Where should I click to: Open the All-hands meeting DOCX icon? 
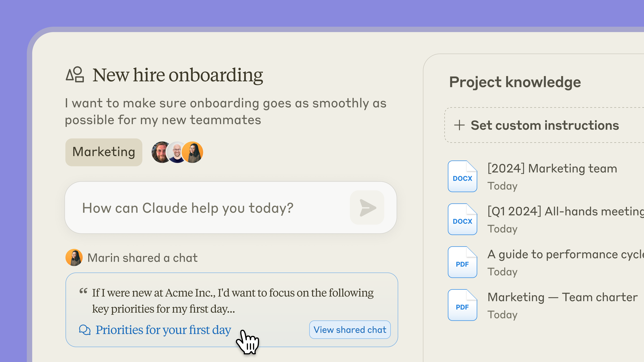tap(462, 219)
